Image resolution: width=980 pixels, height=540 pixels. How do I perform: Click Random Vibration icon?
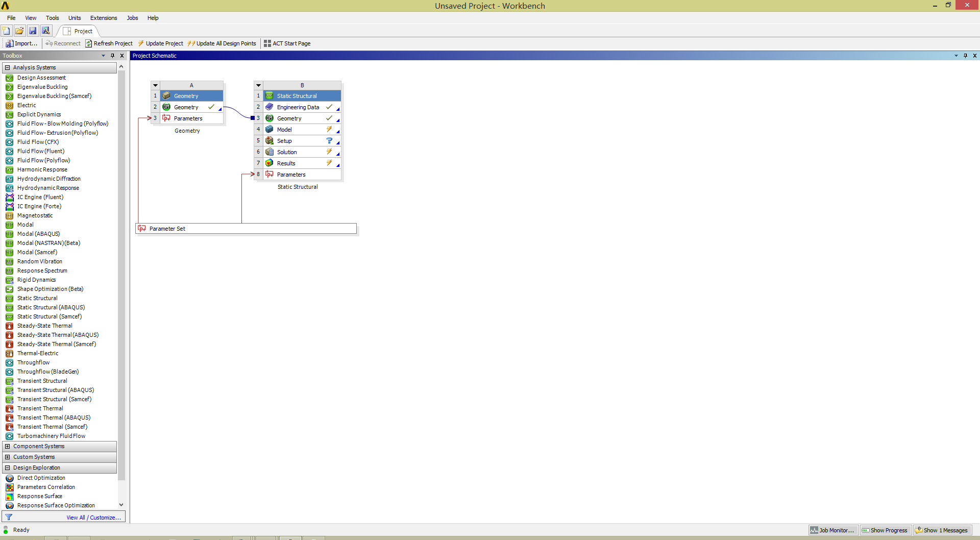[x=9, y=261]
